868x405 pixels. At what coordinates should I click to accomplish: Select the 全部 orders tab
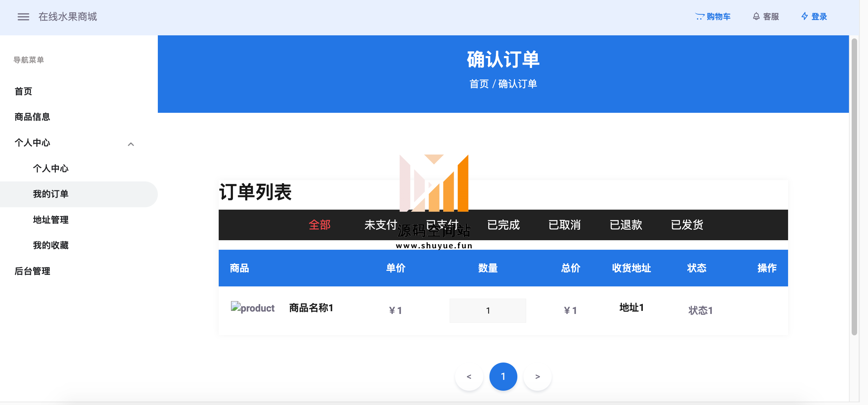[x=319, y=225]
